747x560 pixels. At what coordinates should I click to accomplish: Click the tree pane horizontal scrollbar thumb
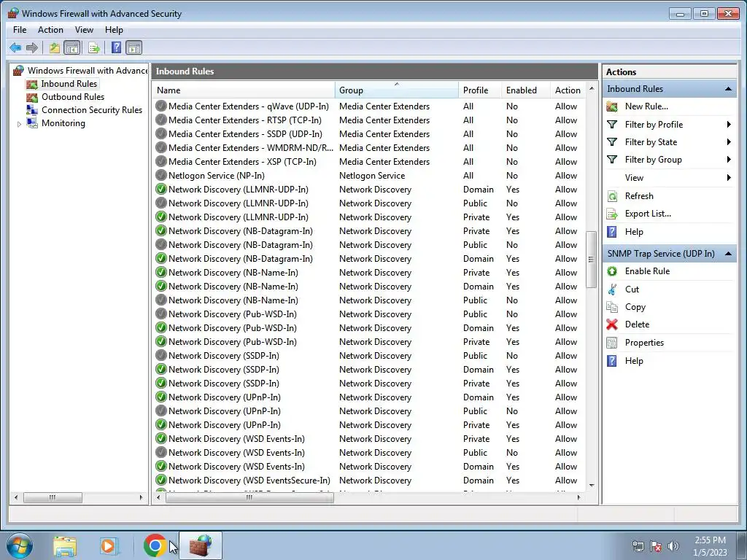tap(53, 497)
